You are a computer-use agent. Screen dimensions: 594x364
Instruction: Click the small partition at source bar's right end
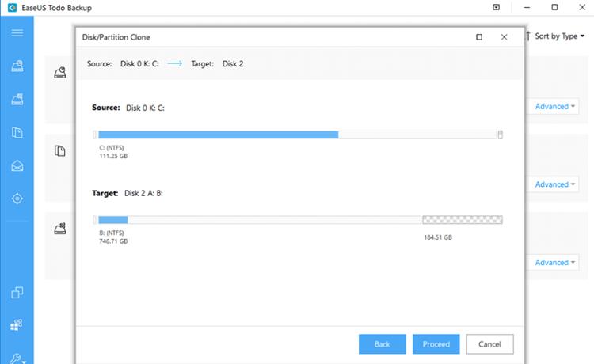coord(501,135)
